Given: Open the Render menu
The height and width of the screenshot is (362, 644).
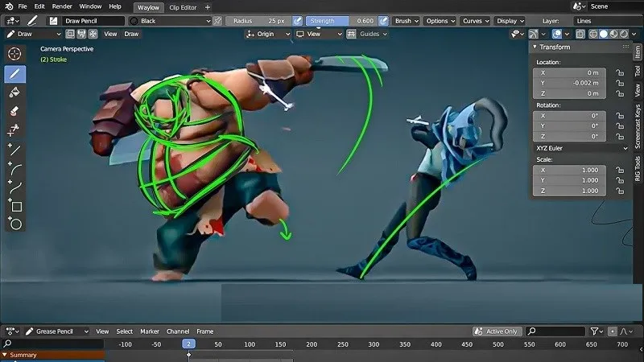Looking at the screenshot, I should point(62,6).
